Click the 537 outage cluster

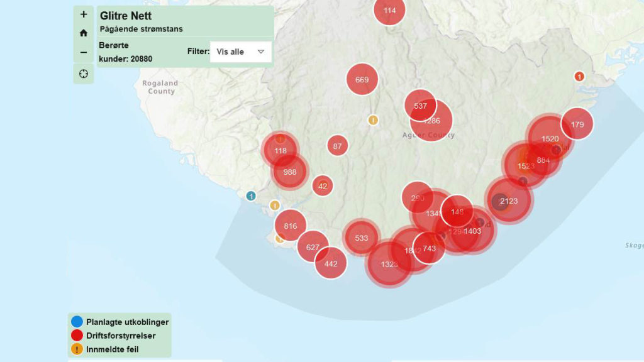[420, 106]
